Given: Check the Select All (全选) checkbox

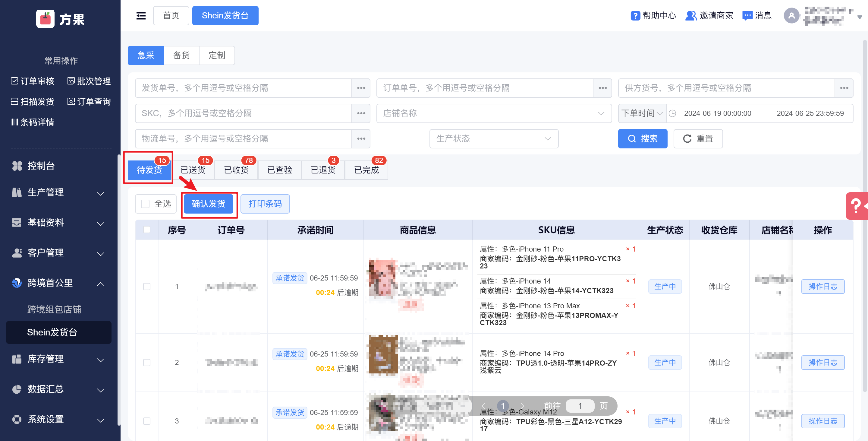Looking at the screenshot, I should 145,204.
